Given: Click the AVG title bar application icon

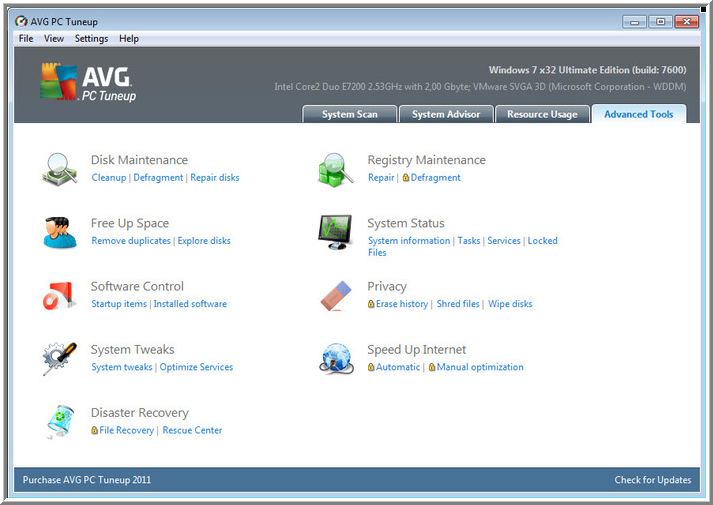Looking at the screenshot, I should click(x=21, y=21).
